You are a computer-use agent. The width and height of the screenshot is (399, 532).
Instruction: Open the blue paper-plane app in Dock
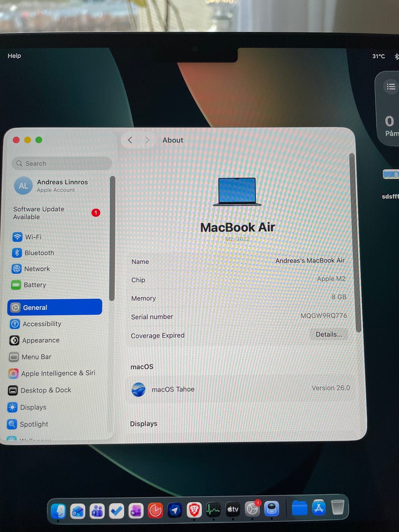175,510
